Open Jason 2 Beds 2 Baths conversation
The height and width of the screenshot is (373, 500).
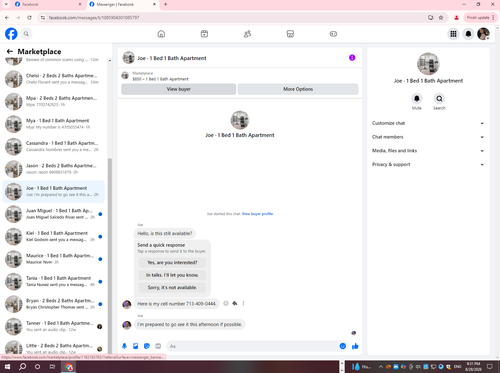53,169
